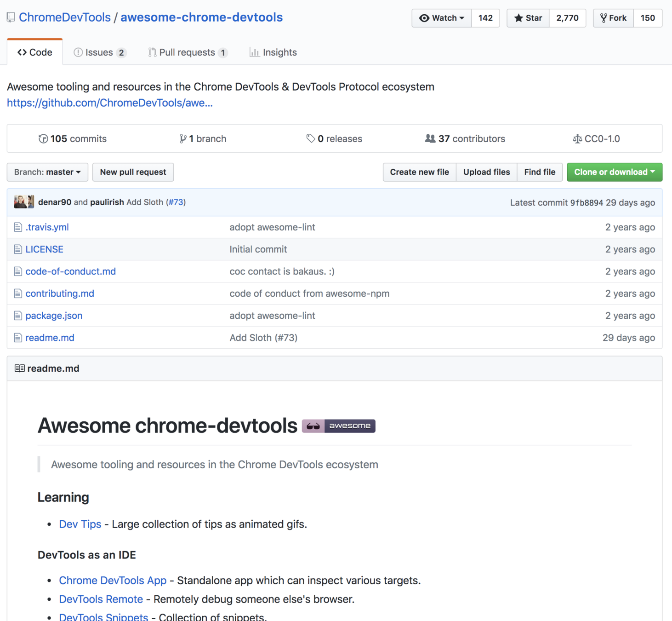Click the file icon beside code-of-conduct.md

pos(18,271)
